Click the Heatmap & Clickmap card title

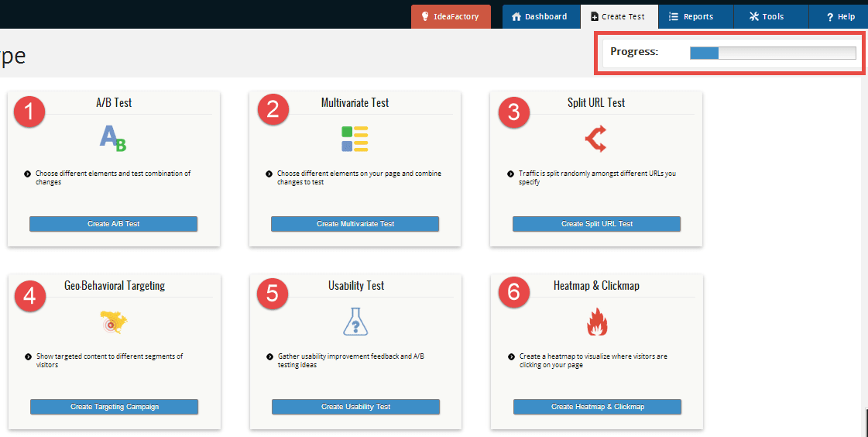pos(597,286)
